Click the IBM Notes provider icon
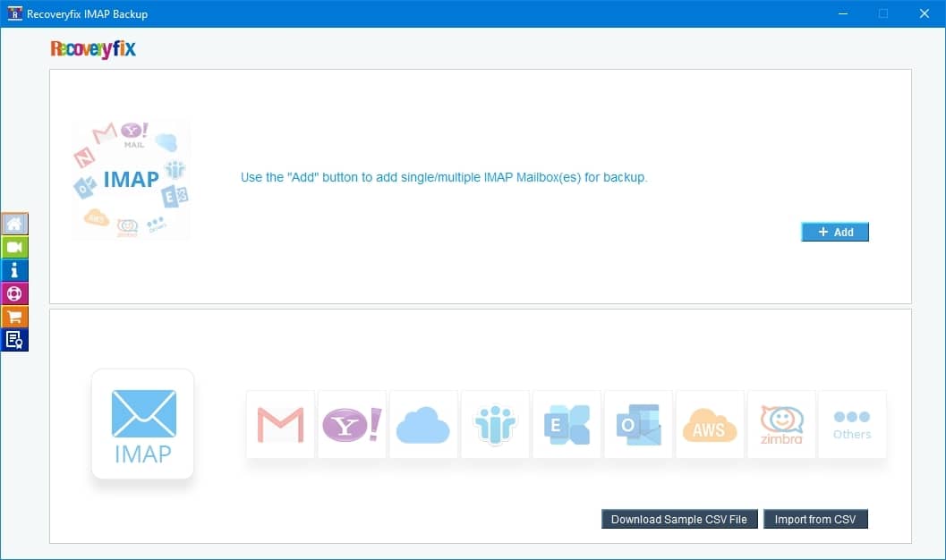The image size is (946, 560). click(495, 424)
